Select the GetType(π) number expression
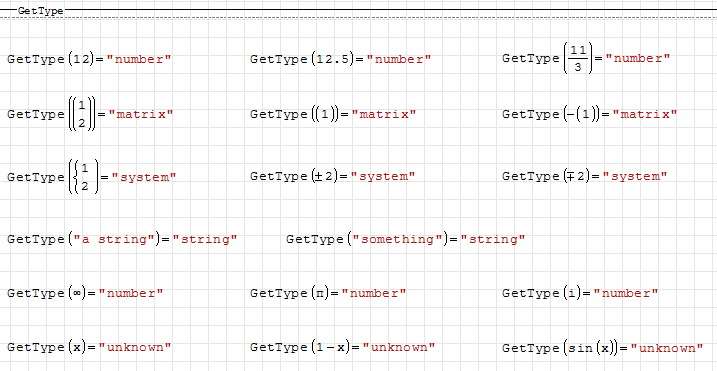The height and width of the screenshot is (371, 717). [328, 293]
